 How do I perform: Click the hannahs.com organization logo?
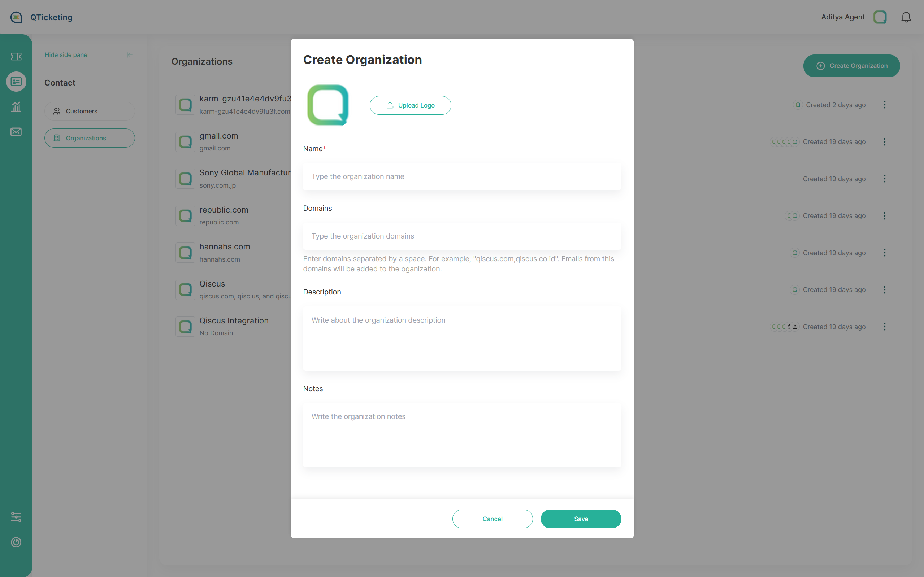[186, 253]
